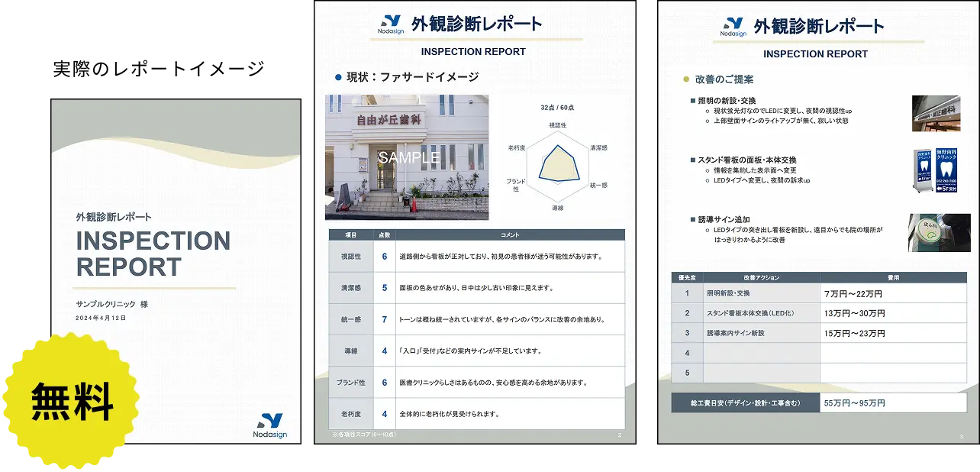Image resolution: width=980 pixels, height=472 pixels.
Task: Click the yellow-green bullet beside 改善のご提案
Action: pyautogui.click(x=685, y=79)
